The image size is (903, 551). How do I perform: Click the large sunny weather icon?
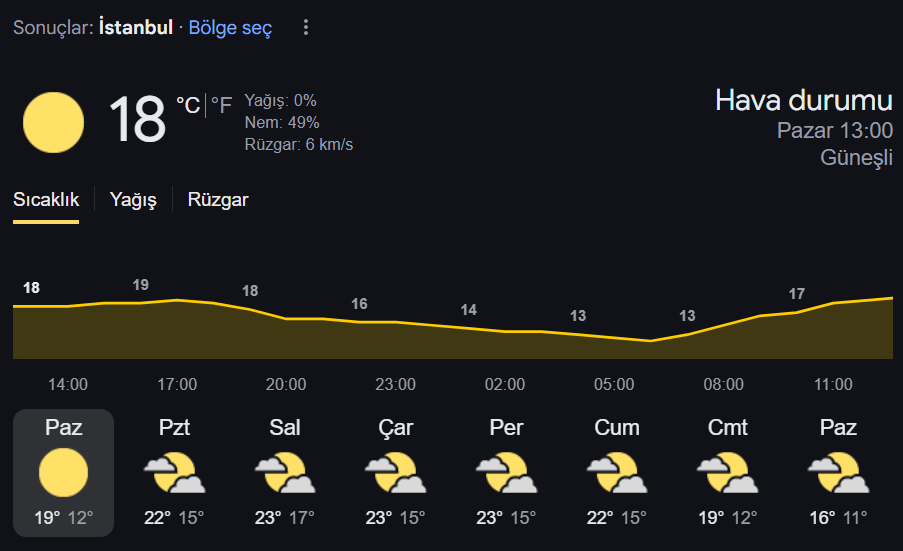54,122
